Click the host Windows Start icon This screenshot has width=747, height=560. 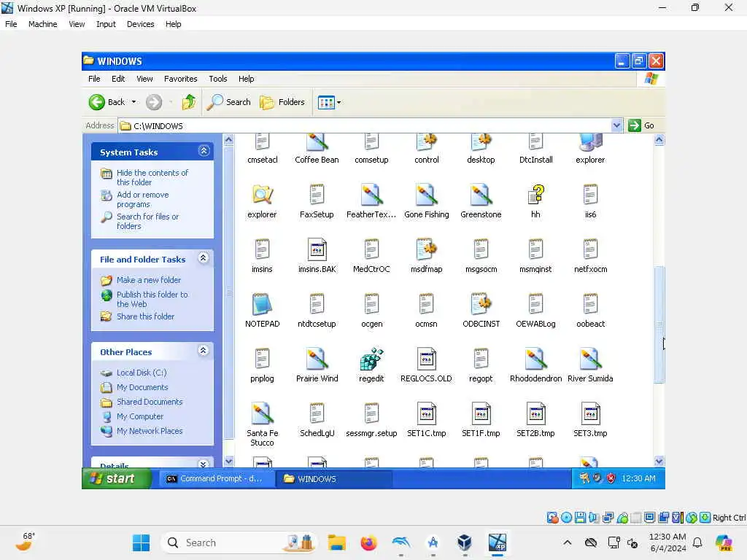[x=141, y=542]
